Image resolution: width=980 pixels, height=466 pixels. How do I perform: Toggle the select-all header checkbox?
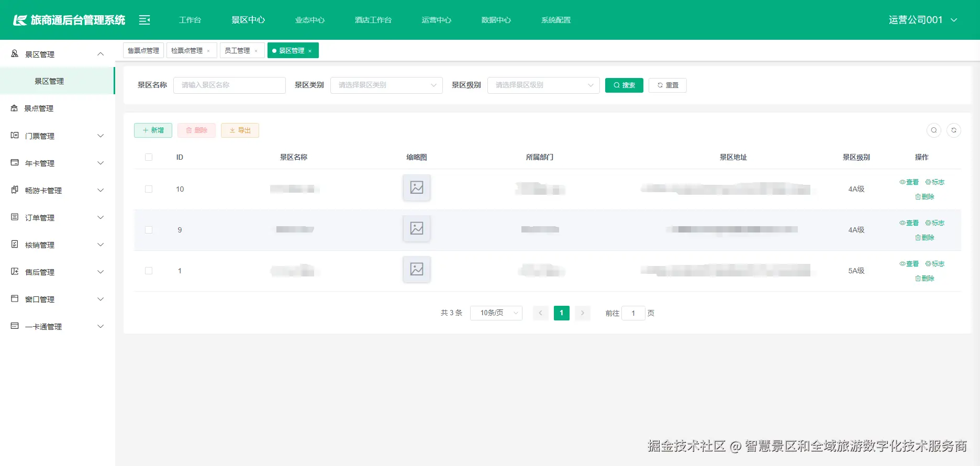[149, 157]
